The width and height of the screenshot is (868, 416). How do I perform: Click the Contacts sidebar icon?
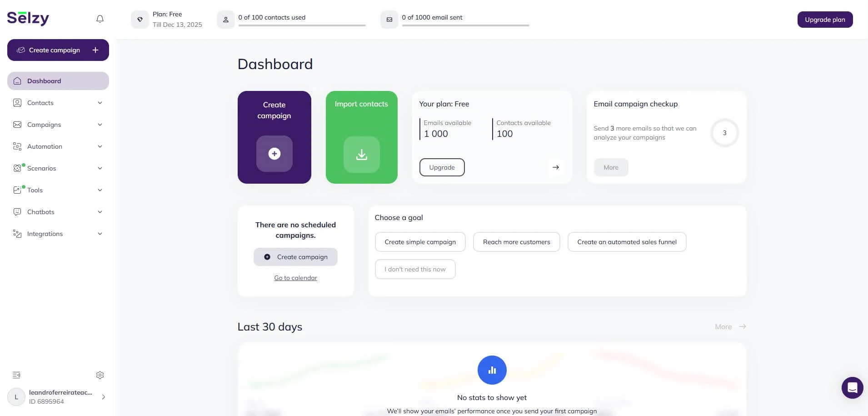pyautogui.click(x=17, y=103)
